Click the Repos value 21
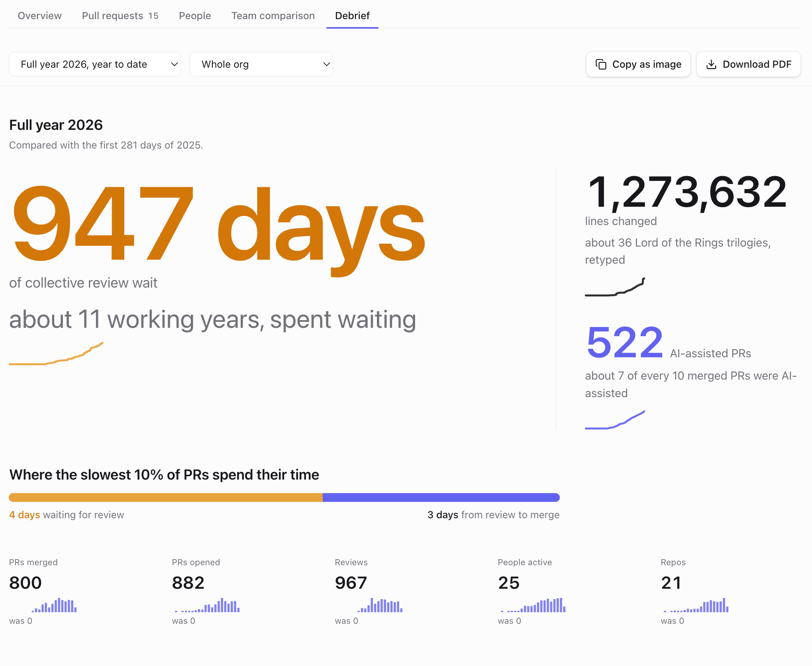The height and width of the screenshot is (666, 812). tap(671, 583)
